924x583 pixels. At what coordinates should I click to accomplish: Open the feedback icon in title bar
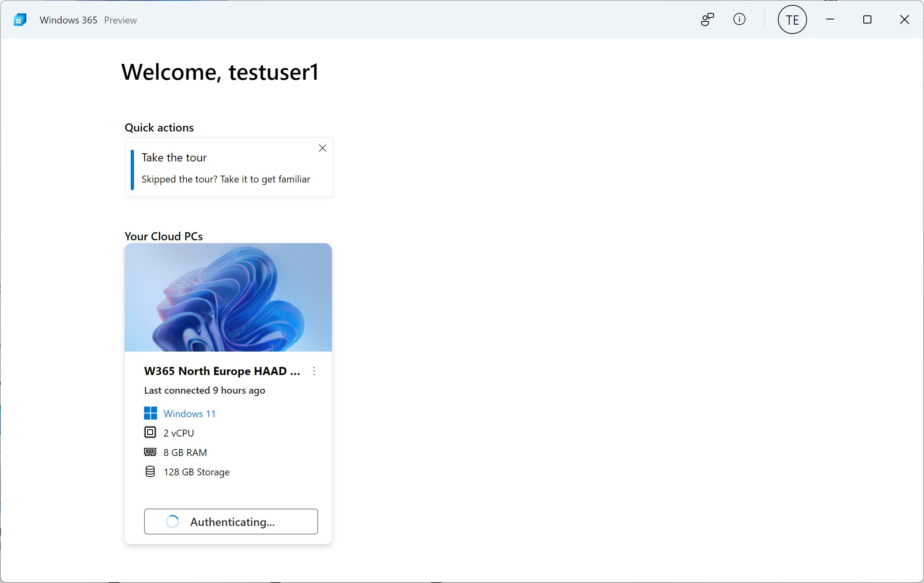707,19
